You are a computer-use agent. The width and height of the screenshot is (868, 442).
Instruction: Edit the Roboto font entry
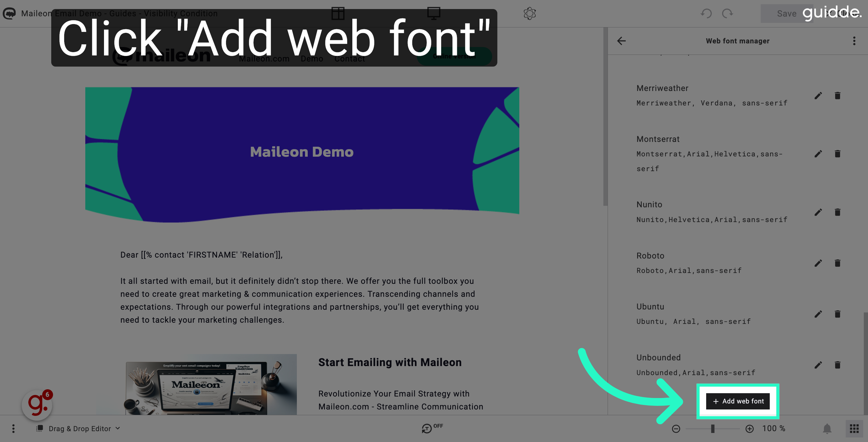(818, 263)
